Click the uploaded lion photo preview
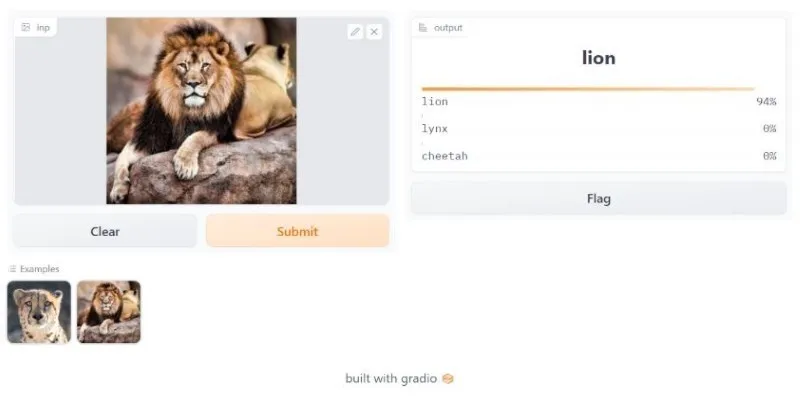The height and width of the screenshot is (400, 800). click(x=201, y=111)
